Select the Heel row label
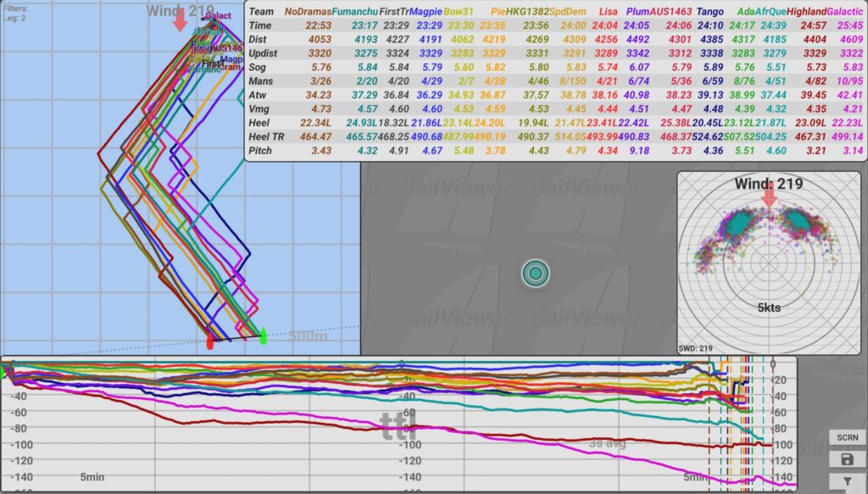 259,123
